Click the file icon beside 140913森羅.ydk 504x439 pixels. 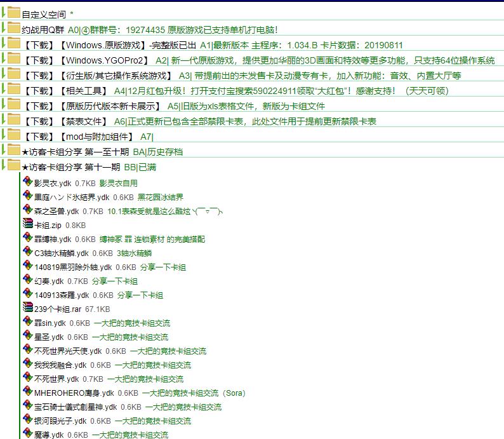28,293
